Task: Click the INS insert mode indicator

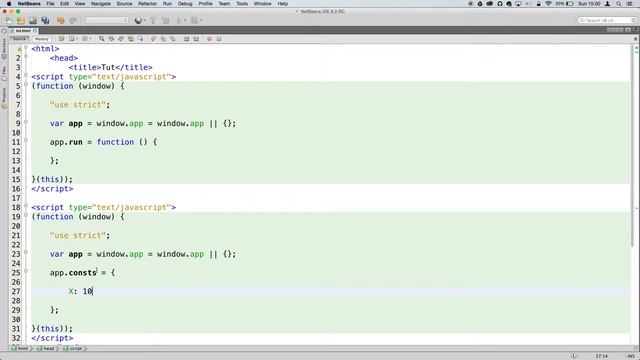Action: point(631,356)
